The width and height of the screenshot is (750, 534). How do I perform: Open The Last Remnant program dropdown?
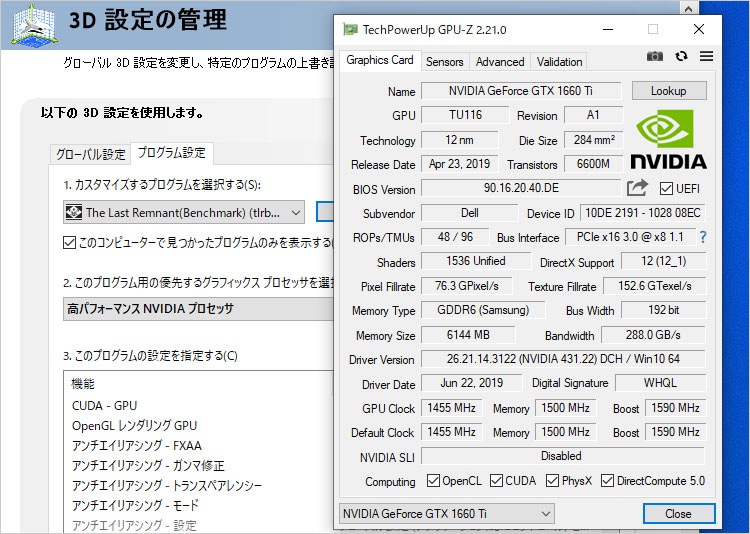point(184,212)
